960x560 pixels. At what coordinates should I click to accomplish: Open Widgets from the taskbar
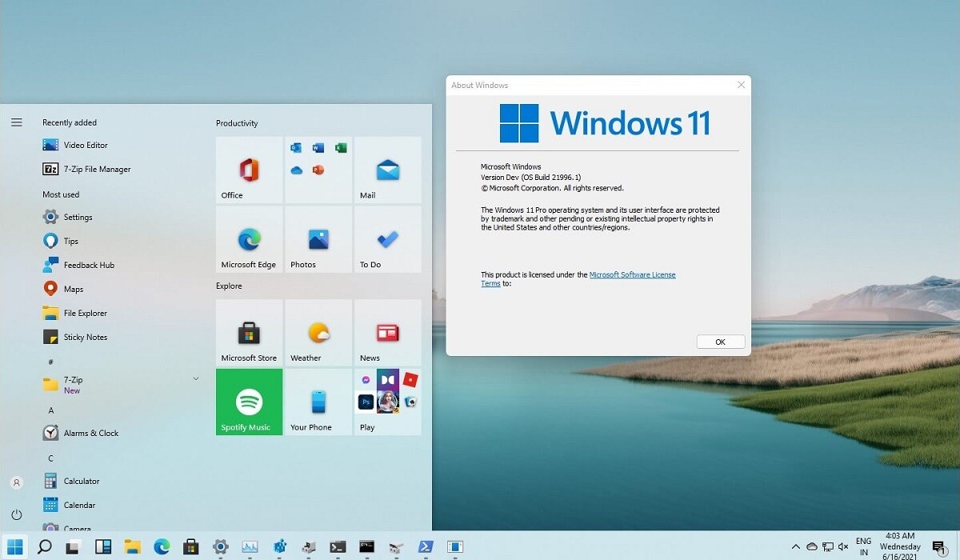tap(103, 547)
